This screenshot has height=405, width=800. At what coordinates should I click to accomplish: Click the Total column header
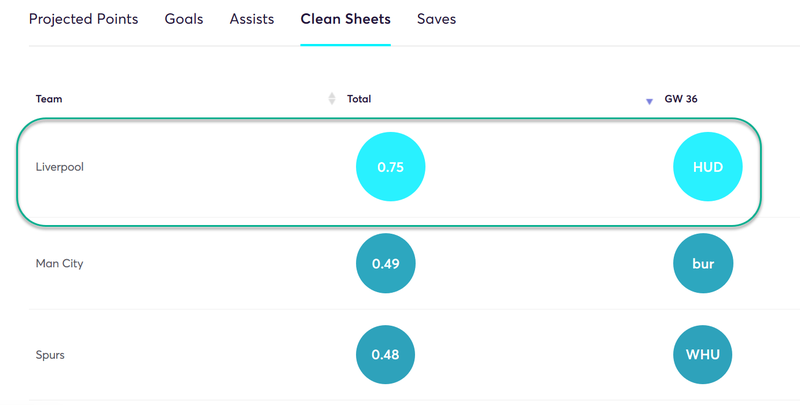tap(359, 99)
